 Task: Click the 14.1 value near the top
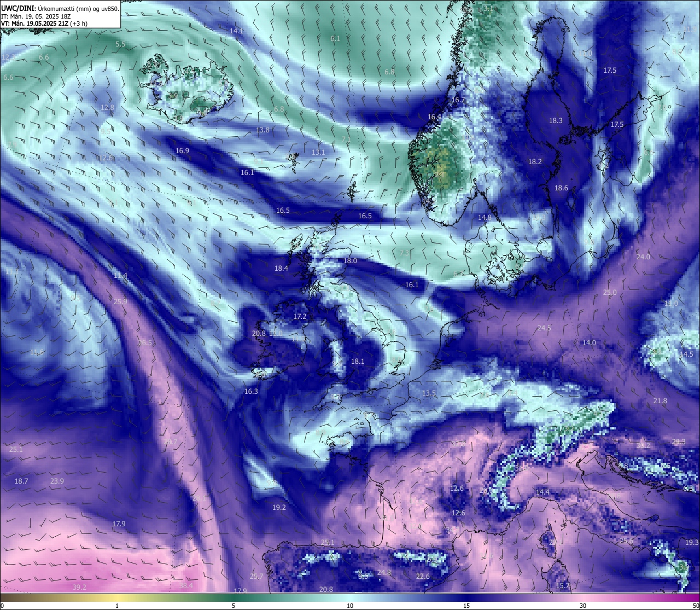click(236, 31)
